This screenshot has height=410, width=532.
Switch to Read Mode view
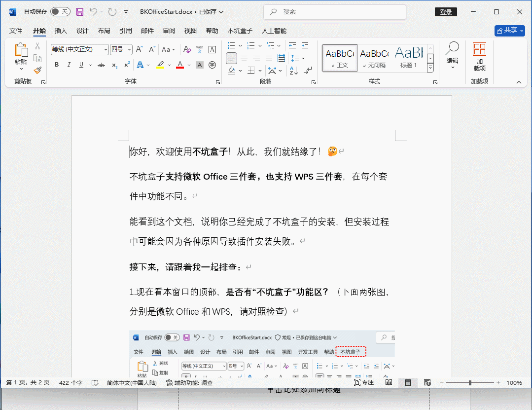[389, 382]
